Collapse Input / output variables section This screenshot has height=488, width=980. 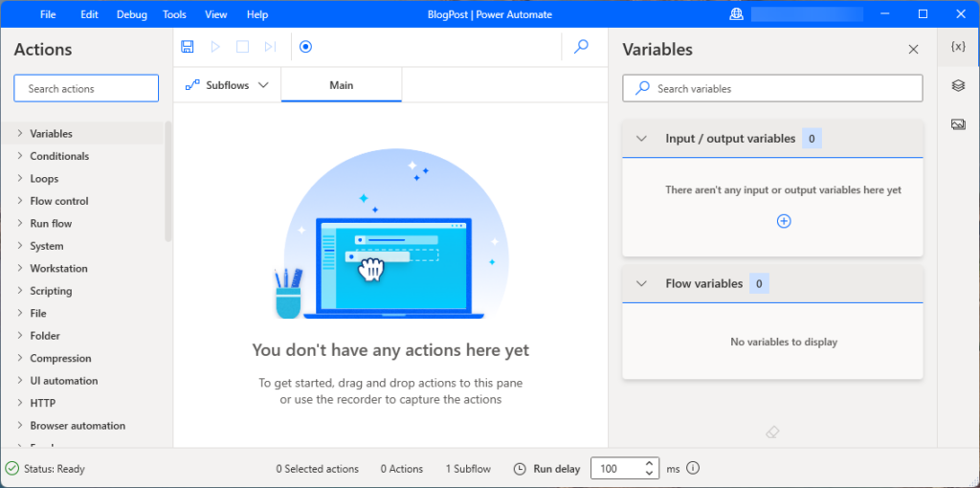(641, 139)
